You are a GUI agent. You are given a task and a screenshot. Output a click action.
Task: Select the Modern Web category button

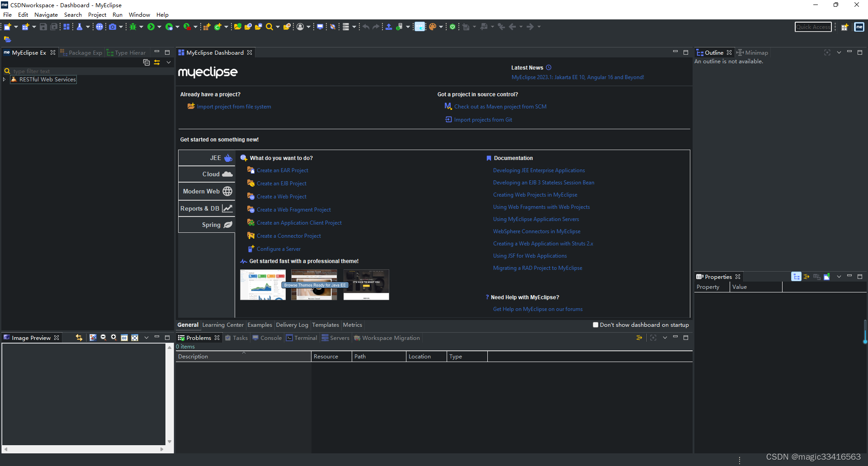coord(207,191)
